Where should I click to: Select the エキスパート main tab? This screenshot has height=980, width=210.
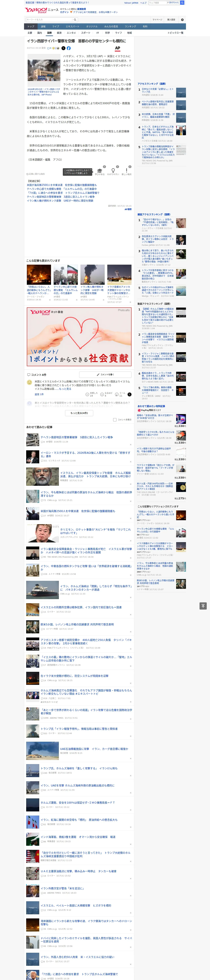[x=72, y=27]
